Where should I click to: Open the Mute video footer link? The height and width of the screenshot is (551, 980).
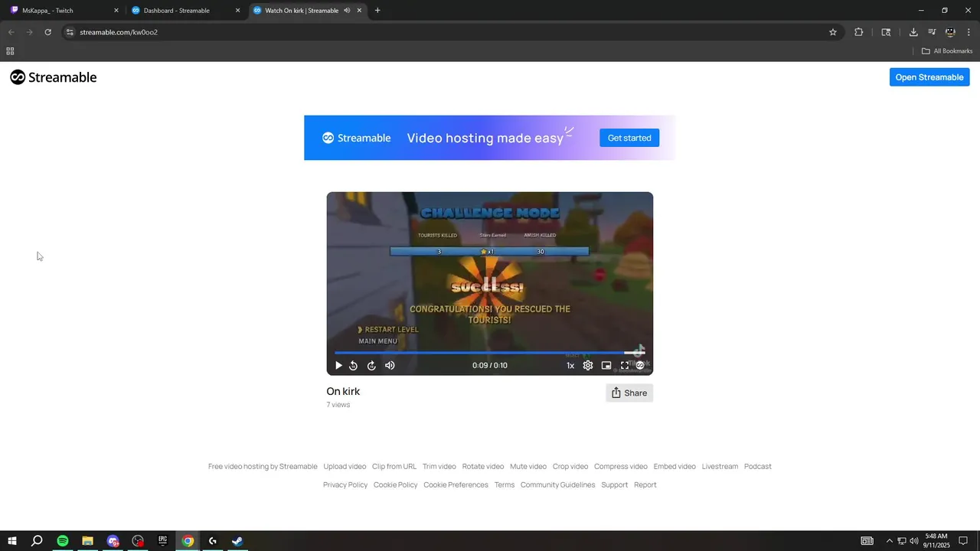coord(528,466)
